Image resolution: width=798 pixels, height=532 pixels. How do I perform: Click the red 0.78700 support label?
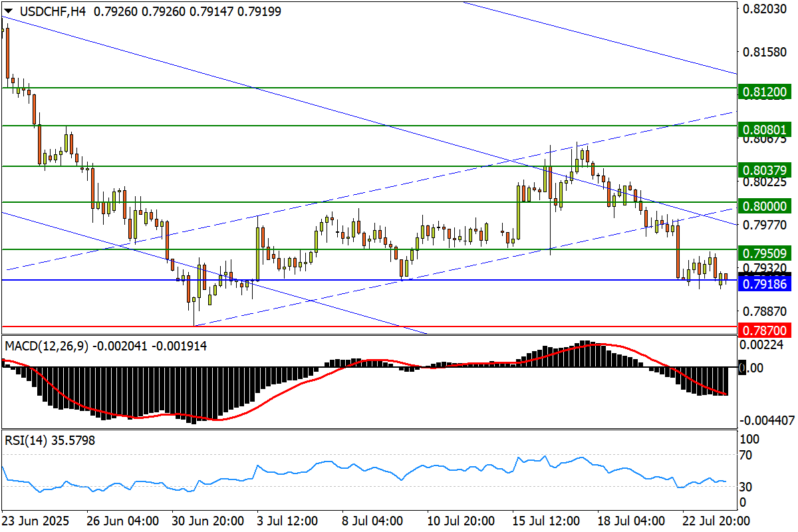(765, 331)
